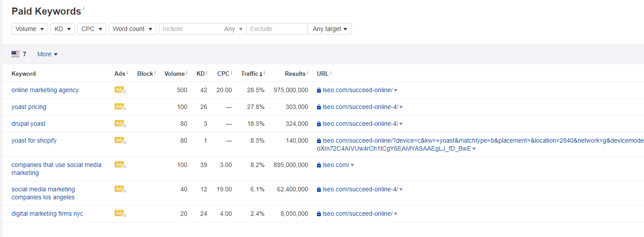Click the info icon next to CPC header
This screenshot has height=237, width=644.
coord(231,73)
